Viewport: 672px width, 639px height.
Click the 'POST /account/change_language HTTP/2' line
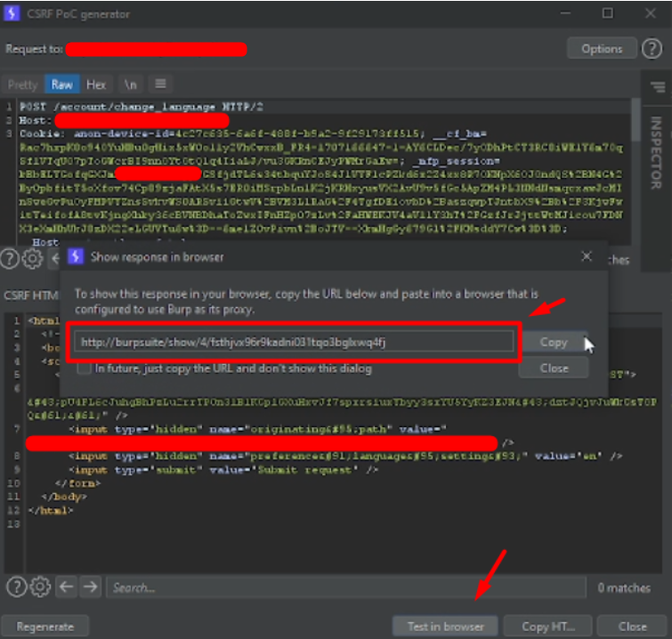tap(142, 107)
